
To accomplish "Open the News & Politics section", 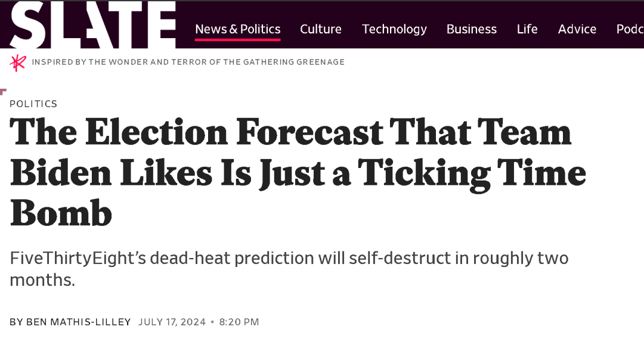I will click(x=238, y=29).
